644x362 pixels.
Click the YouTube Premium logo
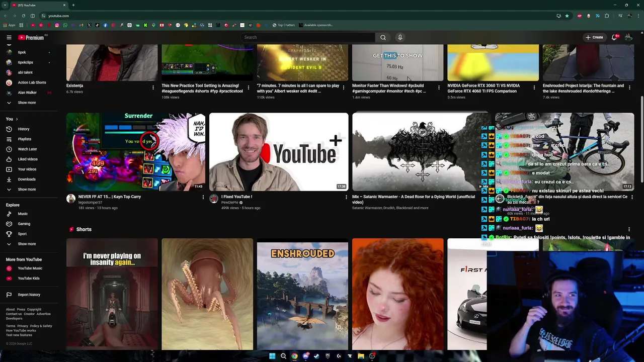pos(31,37)
